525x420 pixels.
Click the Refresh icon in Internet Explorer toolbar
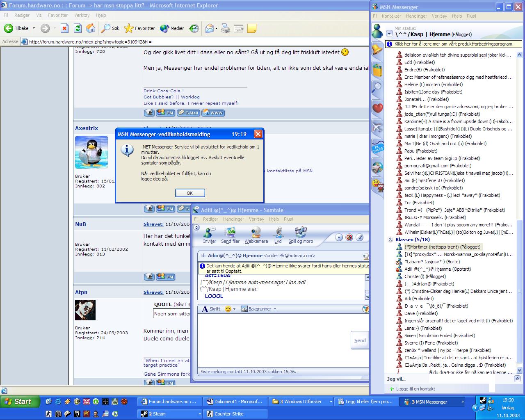pyautogui.click(x=78, y=28)
